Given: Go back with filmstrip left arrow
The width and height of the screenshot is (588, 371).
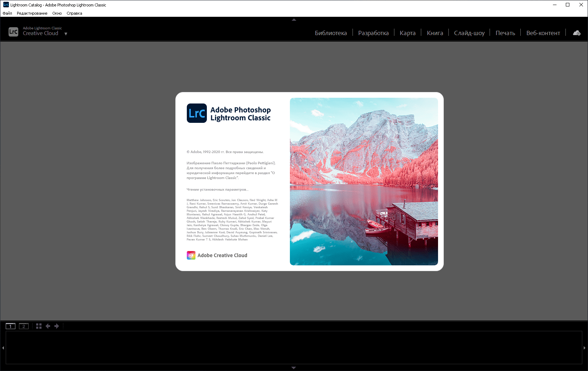Looking at the screenshot, I should point(48,326).
